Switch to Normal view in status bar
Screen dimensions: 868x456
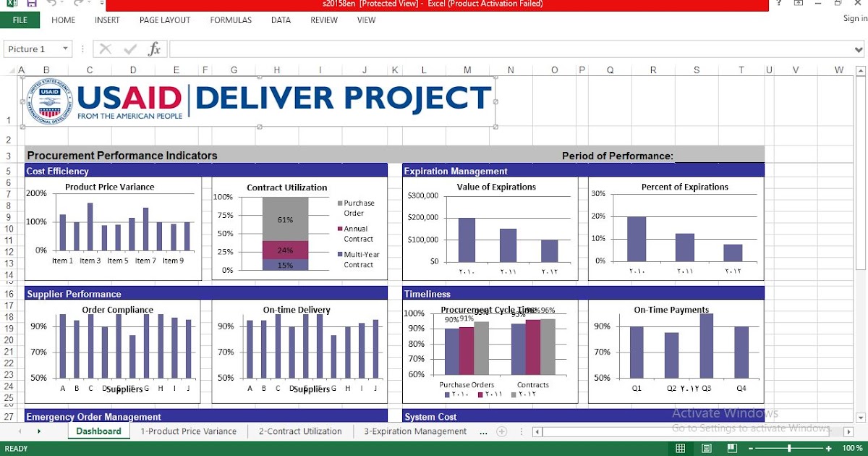680,448
